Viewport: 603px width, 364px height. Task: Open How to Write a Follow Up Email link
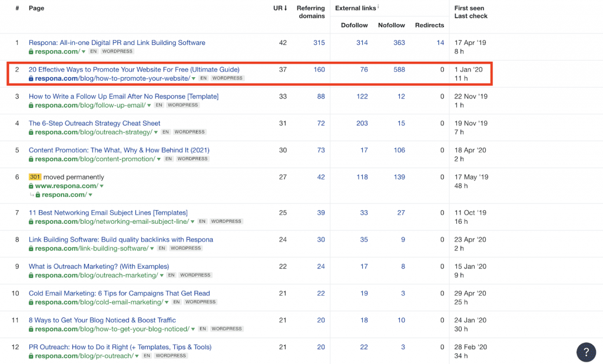click(x=124, y=97)
